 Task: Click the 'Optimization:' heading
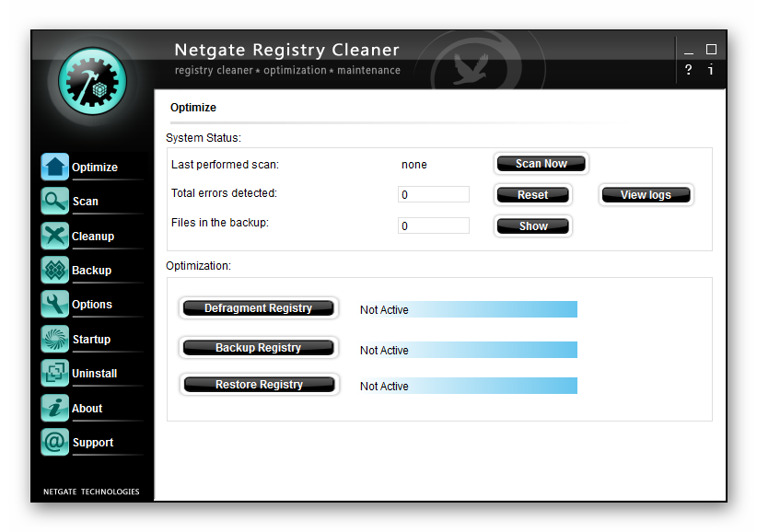click(198, 266)
